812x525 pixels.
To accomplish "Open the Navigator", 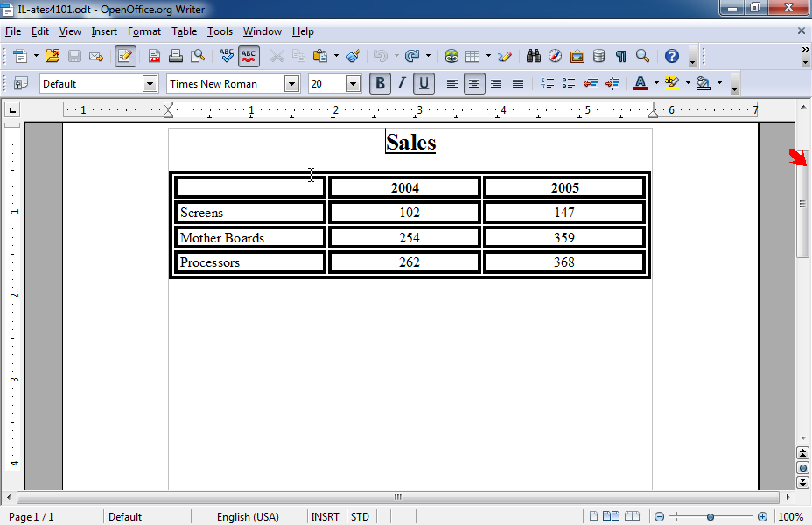I will 555,55.
